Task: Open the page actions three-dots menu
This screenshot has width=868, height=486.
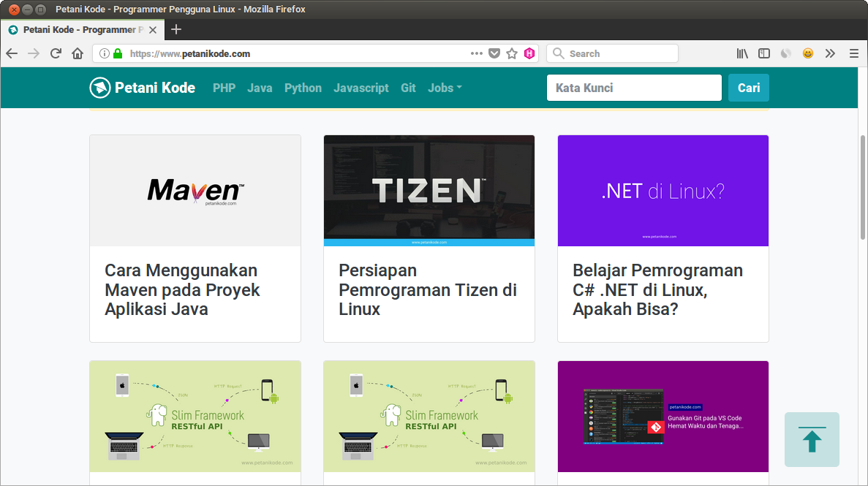Action: tap(476, 53)
